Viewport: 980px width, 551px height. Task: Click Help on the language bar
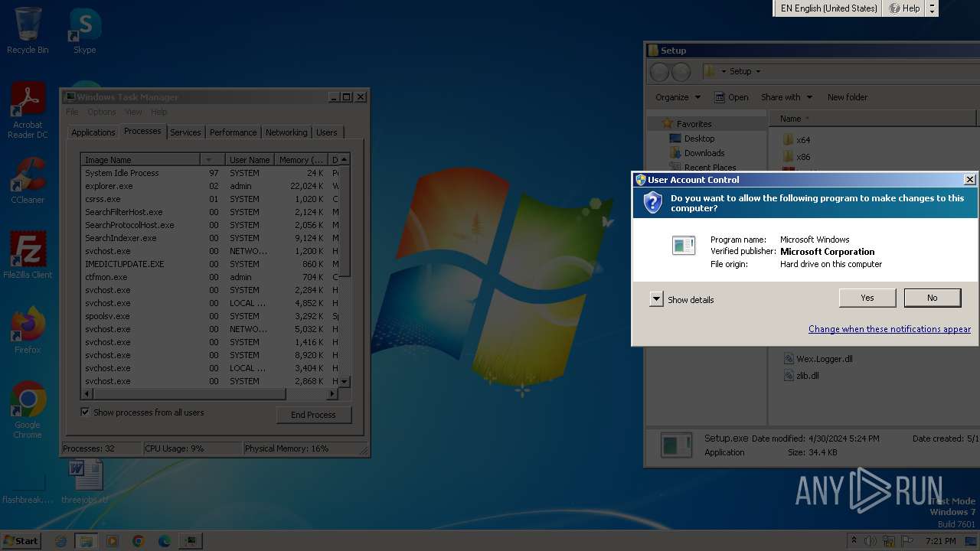point(904,8)
